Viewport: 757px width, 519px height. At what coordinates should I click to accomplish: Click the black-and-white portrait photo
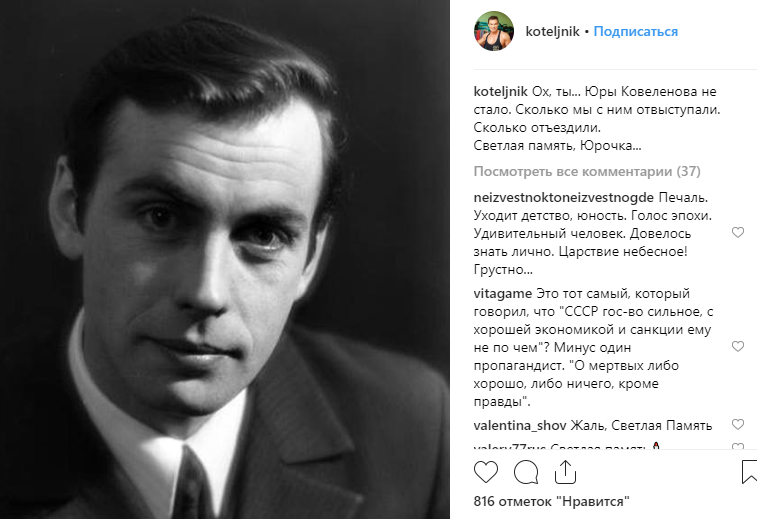coord(226,260)
